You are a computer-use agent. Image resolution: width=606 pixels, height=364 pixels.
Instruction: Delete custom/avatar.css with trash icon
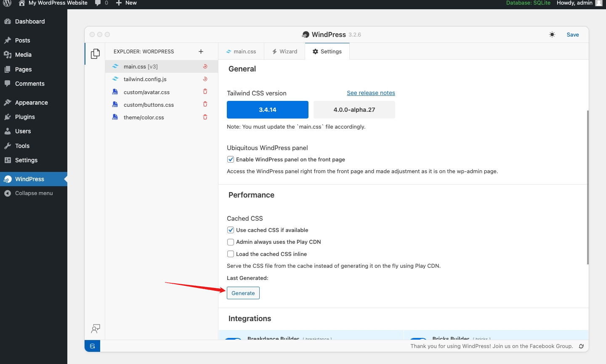(205, 92)
